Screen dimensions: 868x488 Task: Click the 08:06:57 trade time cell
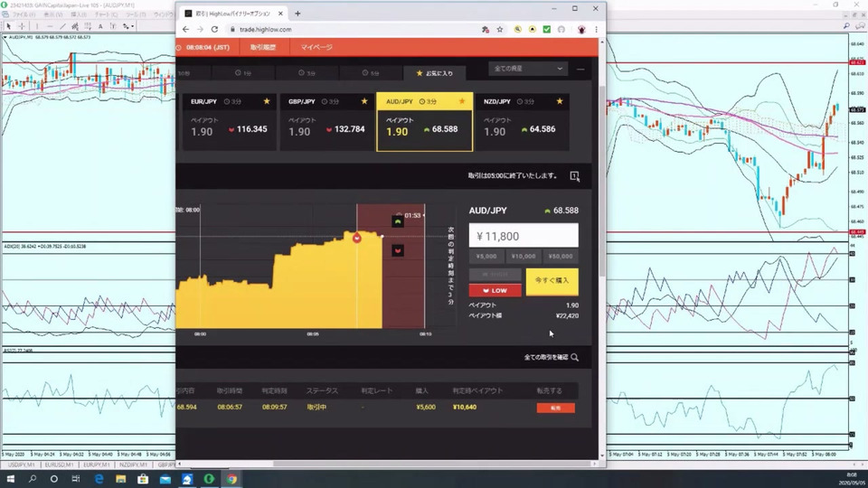pos(230,408)
